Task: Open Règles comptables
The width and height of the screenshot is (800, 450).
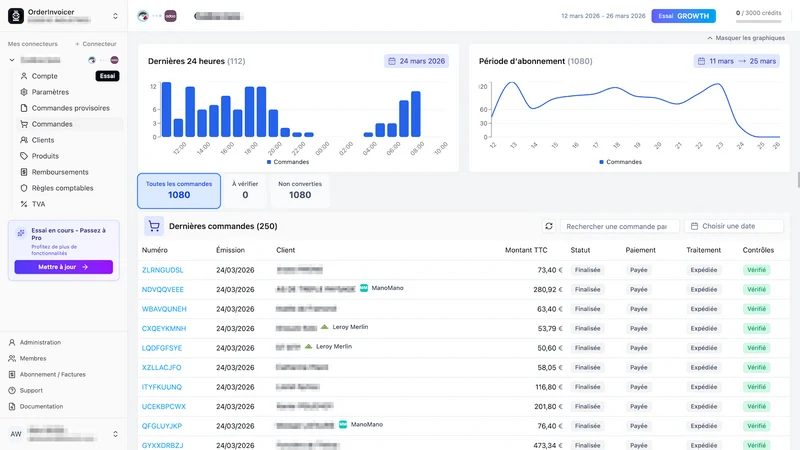Action: pos(62,188)
